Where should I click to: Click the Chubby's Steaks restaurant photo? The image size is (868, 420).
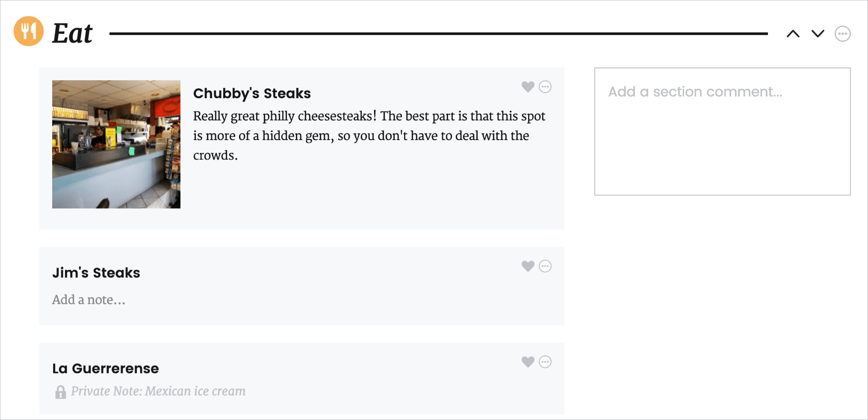[116, 144]
